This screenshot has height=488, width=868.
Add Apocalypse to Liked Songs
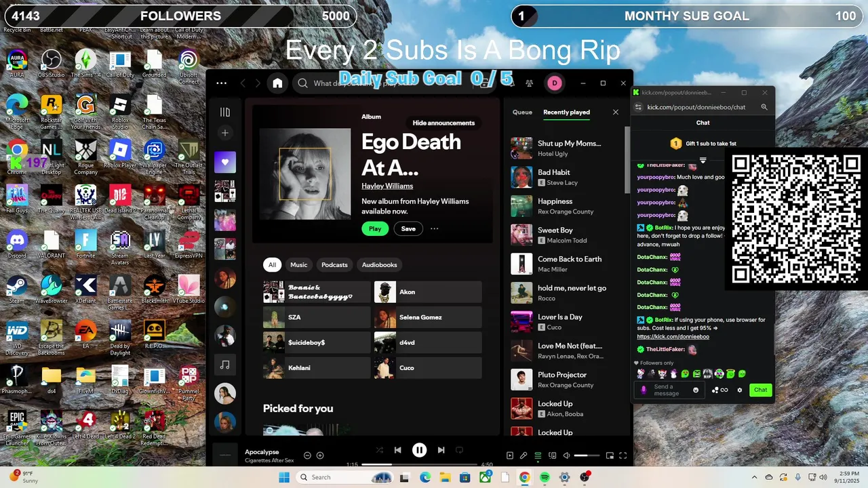point(320,455)
